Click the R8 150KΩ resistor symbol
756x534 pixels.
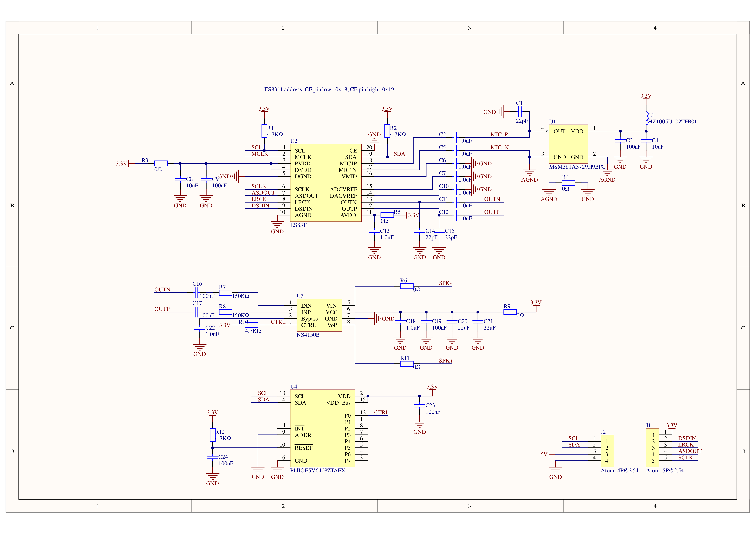(226, 312)
